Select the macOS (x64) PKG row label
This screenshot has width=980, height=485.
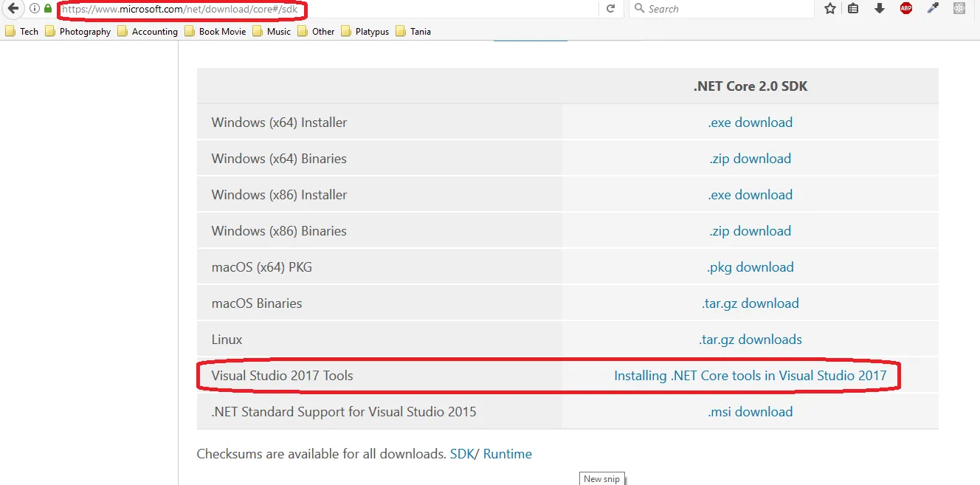click(x=261, y=267)
